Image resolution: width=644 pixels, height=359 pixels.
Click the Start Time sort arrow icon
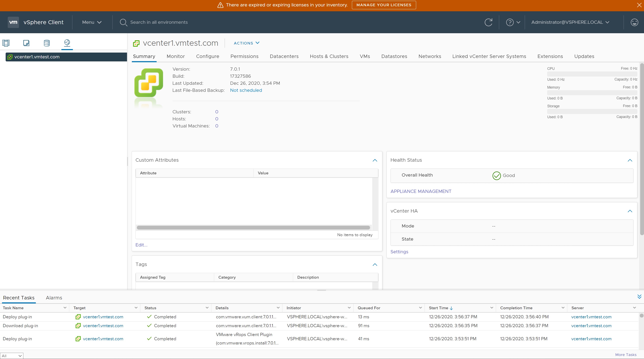[451, 308]
